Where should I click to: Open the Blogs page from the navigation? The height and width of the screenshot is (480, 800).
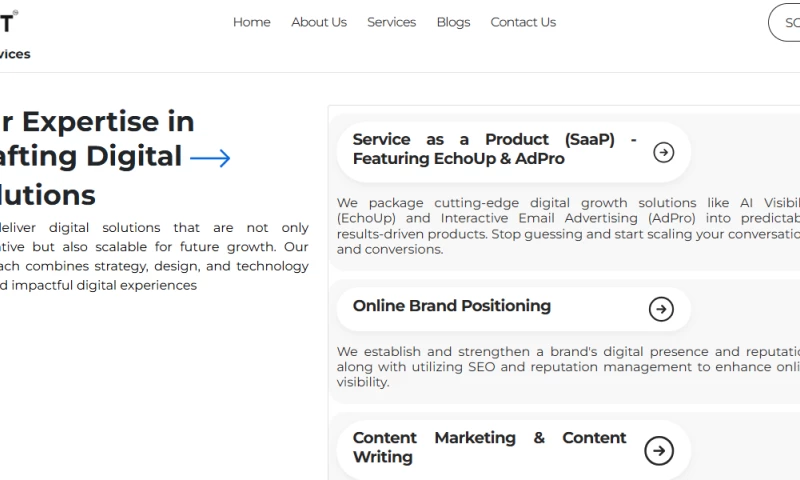coord(453,22)
